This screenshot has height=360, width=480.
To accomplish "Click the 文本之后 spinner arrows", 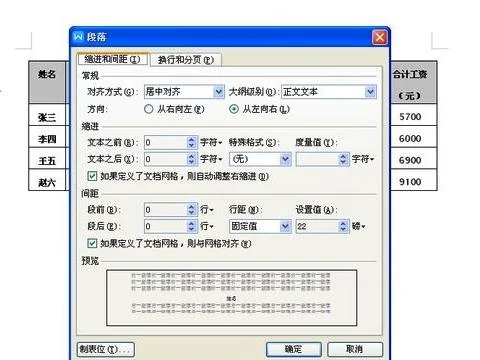I will coord(191,159).
